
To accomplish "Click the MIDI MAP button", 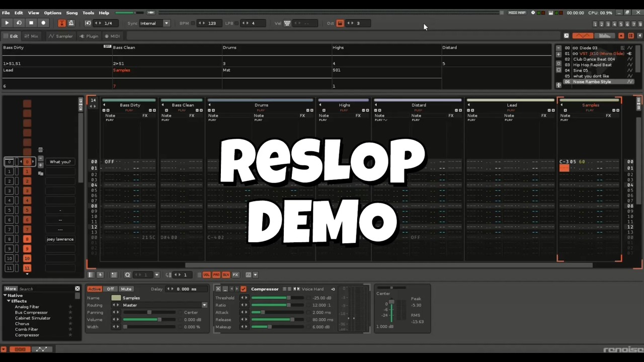I will (517, 13).
